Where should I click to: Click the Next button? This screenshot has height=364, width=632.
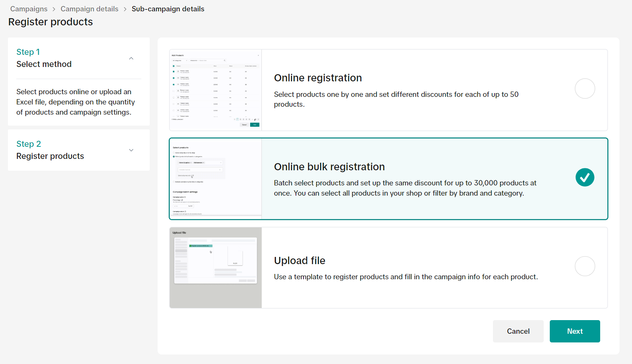click(574, 331)
